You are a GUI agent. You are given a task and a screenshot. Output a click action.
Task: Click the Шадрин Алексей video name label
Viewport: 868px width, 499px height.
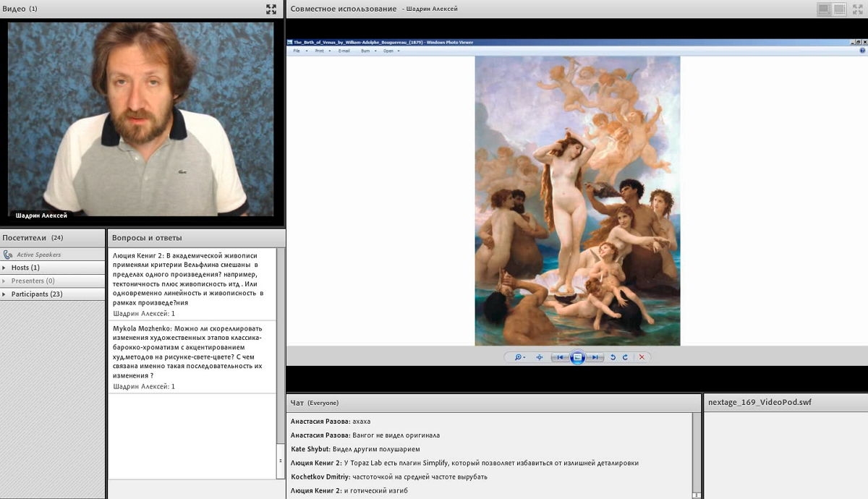[x=41, y=215]
